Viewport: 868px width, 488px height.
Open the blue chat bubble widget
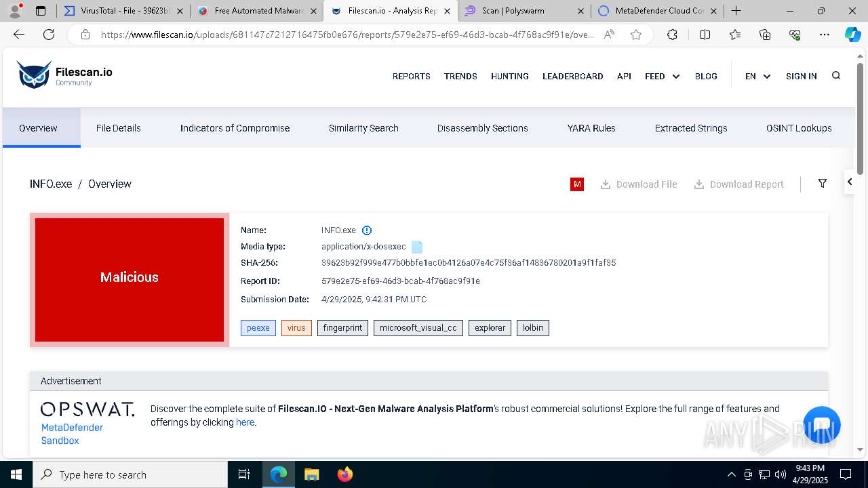[822, 425]
